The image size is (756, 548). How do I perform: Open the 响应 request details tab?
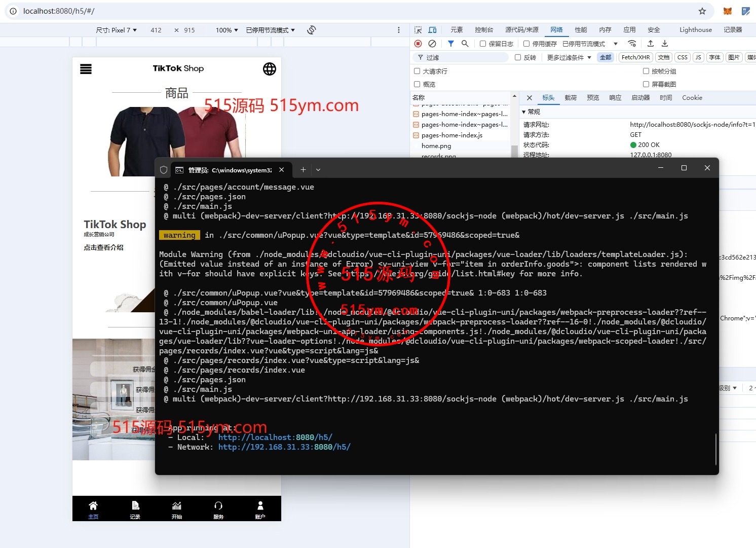615,98
